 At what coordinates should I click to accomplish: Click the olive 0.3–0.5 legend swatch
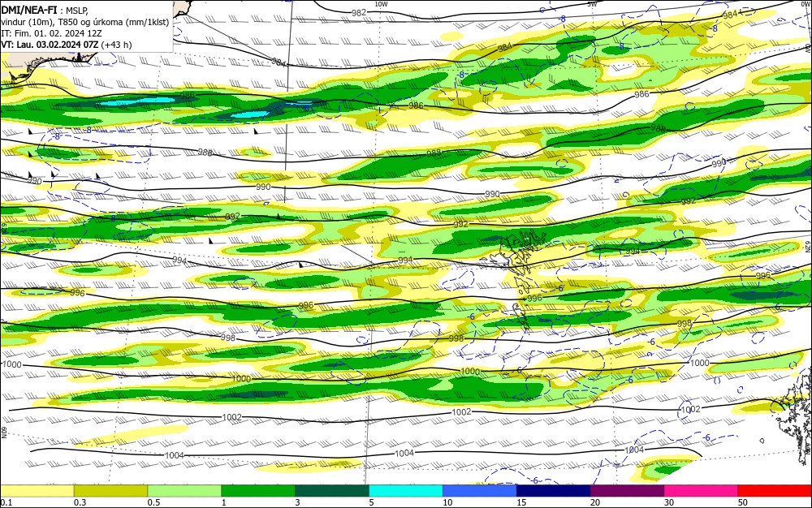110,491
